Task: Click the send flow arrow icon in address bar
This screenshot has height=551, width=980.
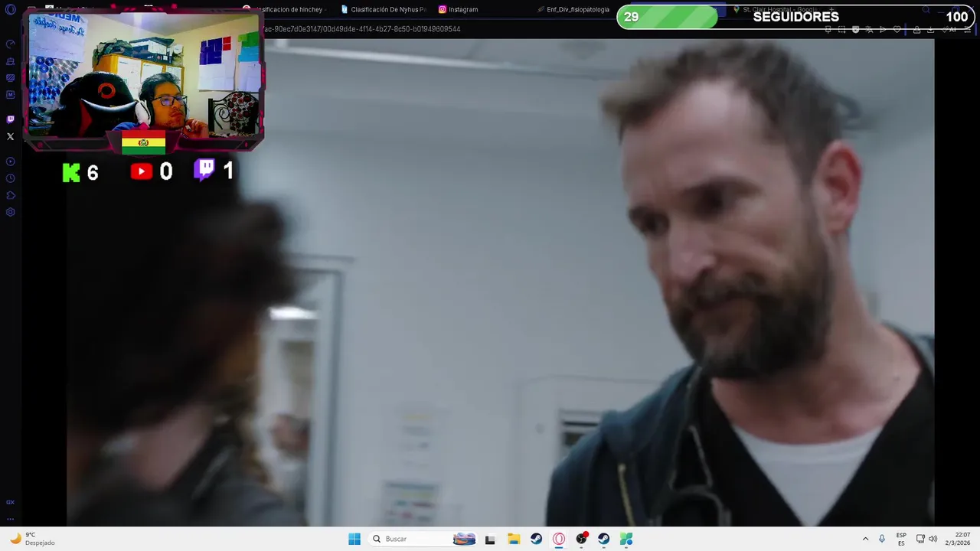Action: (x=883, y=29)
